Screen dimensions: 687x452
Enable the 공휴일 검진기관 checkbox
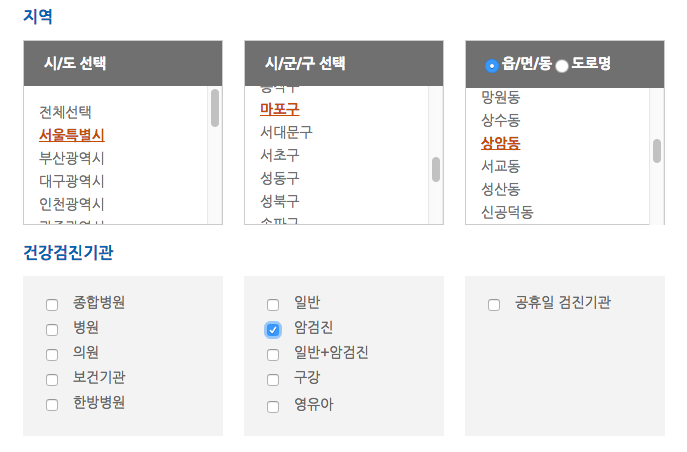click(494, 305)
